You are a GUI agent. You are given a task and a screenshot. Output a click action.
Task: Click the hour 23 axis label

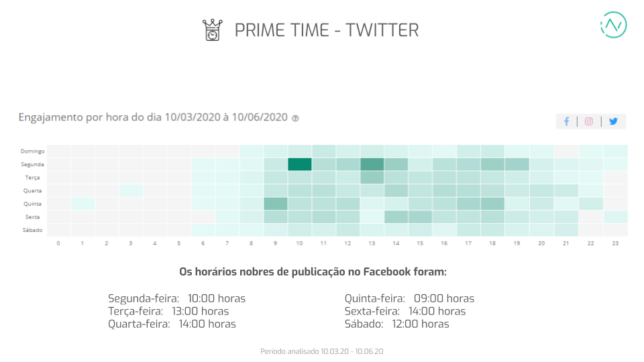click(x=614, y=243)
